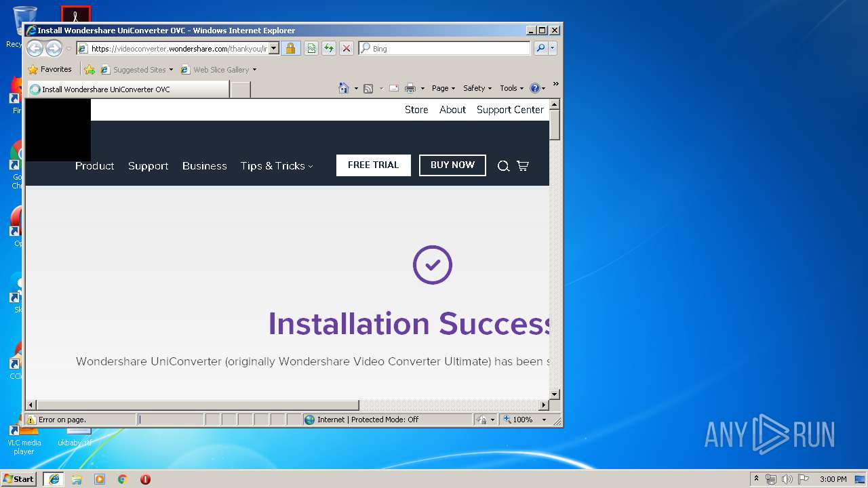Click the FREE TRIAL button
This screenshot has width=868, height=488.
click(x=373, y=165)
